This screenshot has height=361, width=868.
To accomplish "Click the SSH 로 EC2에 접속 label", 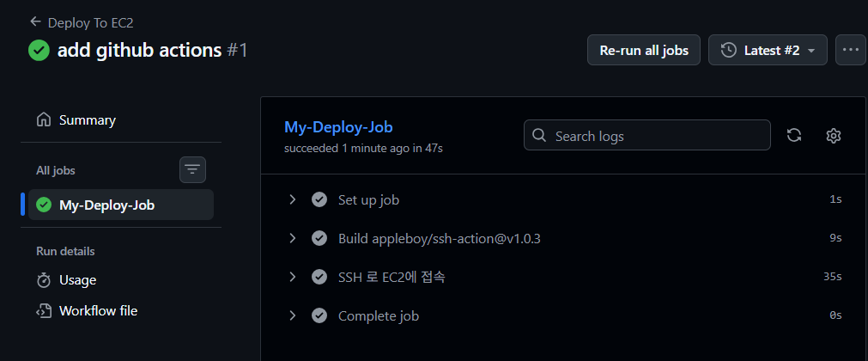I will (x=392, y=277).
